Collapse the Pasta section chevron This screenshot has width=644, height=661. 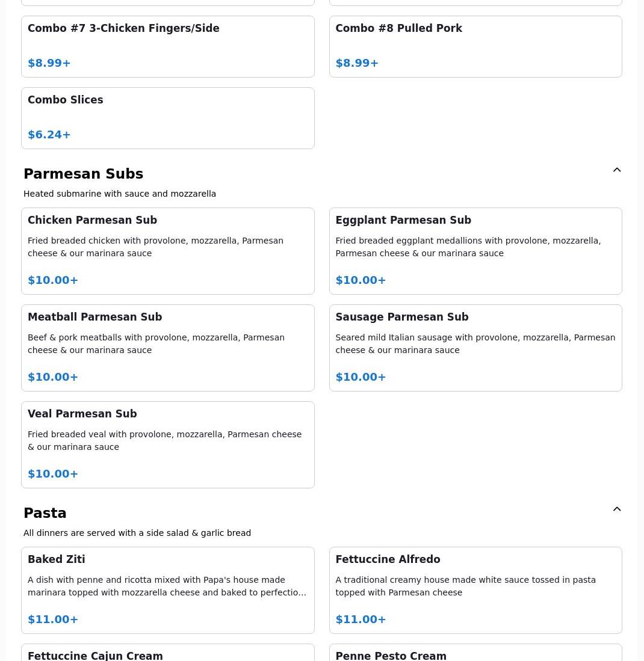(x=617, y=509)
